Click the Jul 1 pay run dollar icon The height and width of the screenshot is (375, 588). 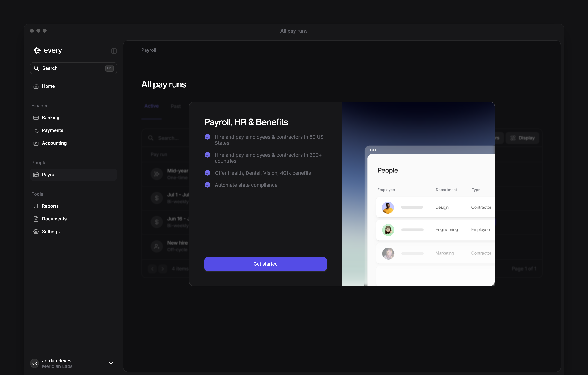(x=157, y=198)
